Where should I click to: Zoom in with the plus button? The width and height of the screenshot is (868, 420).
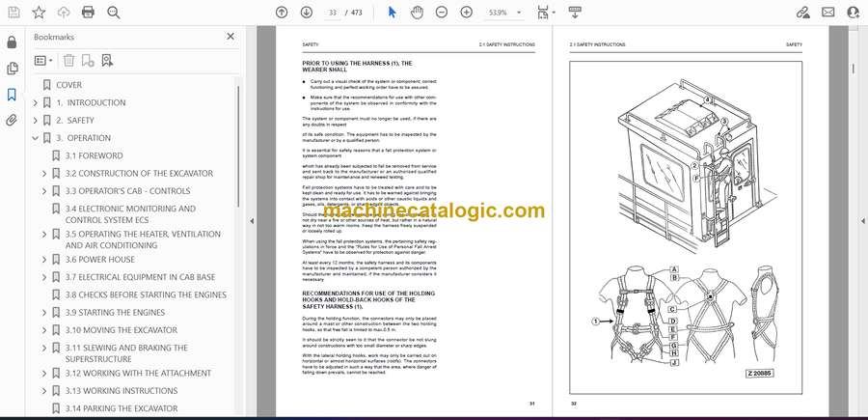pyautogui.click(x=467, y=13)
